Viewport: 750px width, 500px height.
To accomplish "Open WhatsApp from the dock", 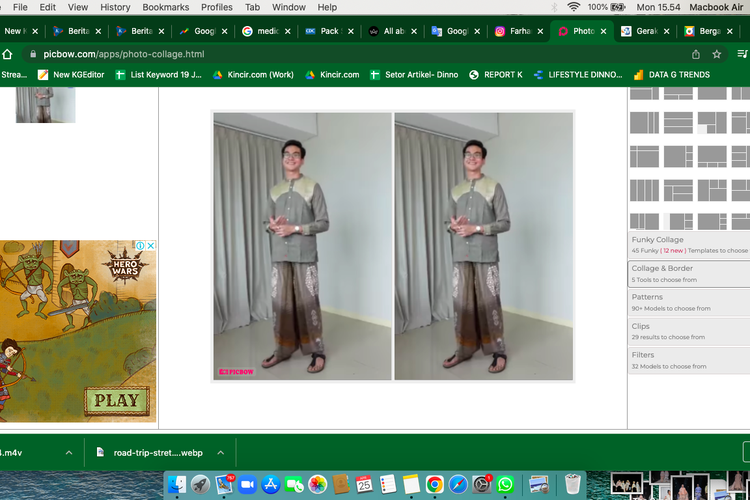I will [505, 484].
